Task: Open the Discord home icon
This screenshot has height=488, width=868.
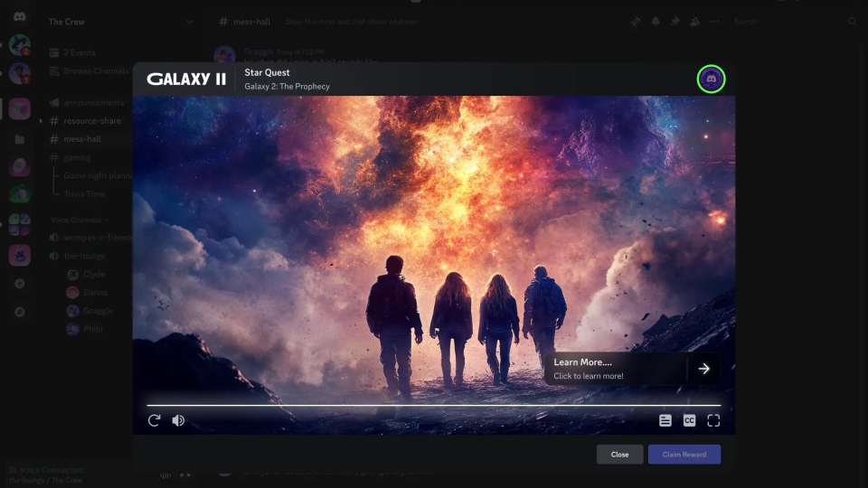Action: point(19,16)
